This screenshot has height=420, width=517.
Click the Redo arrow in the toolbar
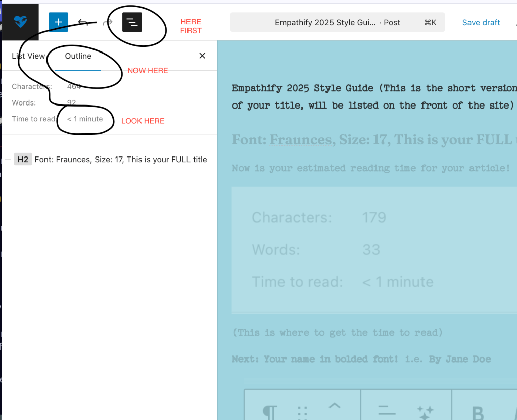pyautogui.click(x=107, y=22)
